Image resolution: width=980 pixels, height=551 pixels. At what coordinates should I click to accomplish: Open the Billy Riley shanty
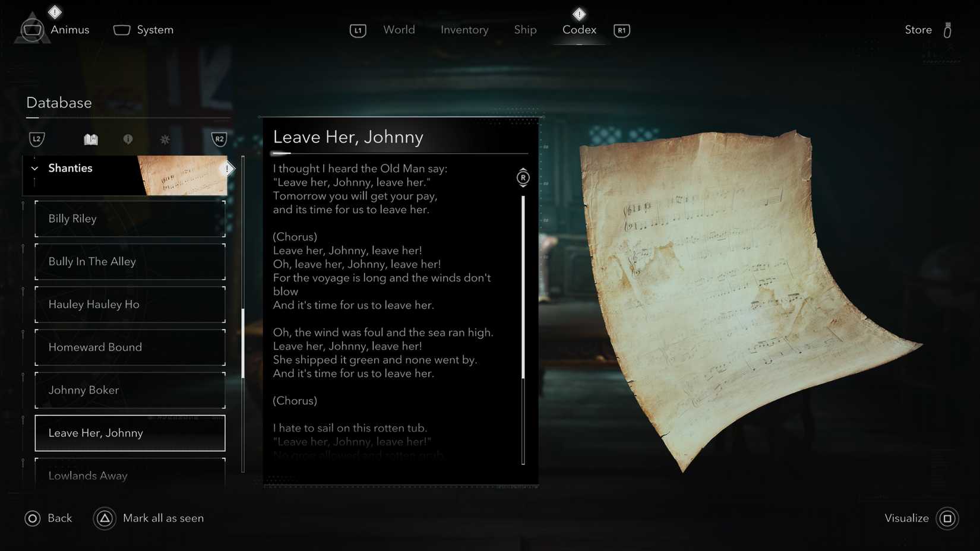130,218
